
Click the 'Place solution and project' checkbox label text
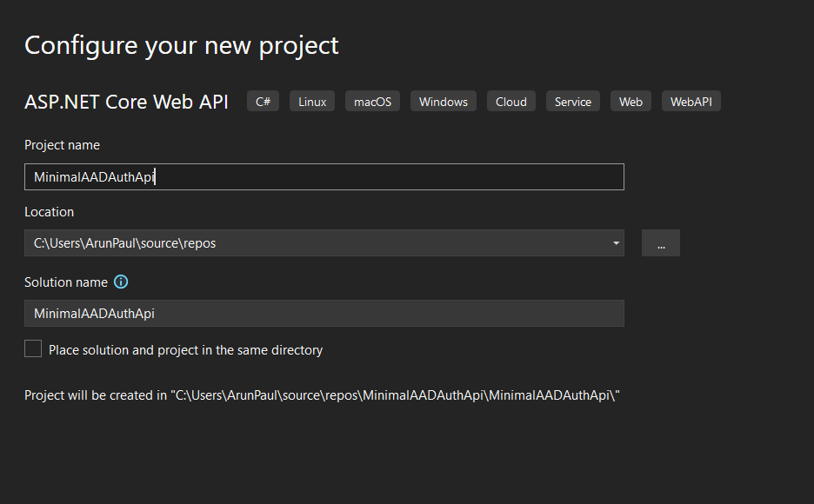pos(185,350)
